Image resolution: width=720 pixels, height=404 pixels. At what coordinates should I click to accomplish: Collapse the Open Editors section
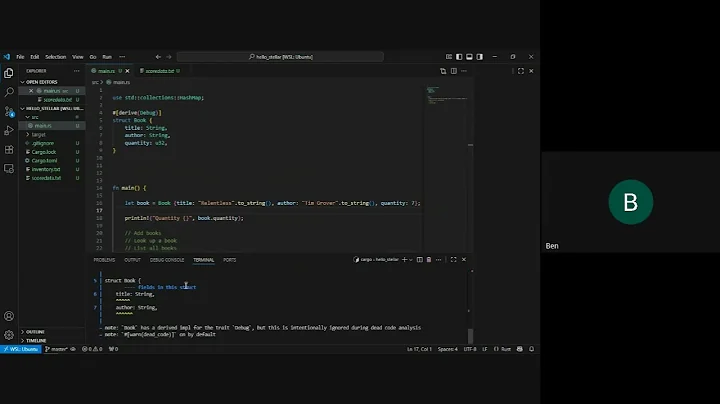(x=51, y=82)
